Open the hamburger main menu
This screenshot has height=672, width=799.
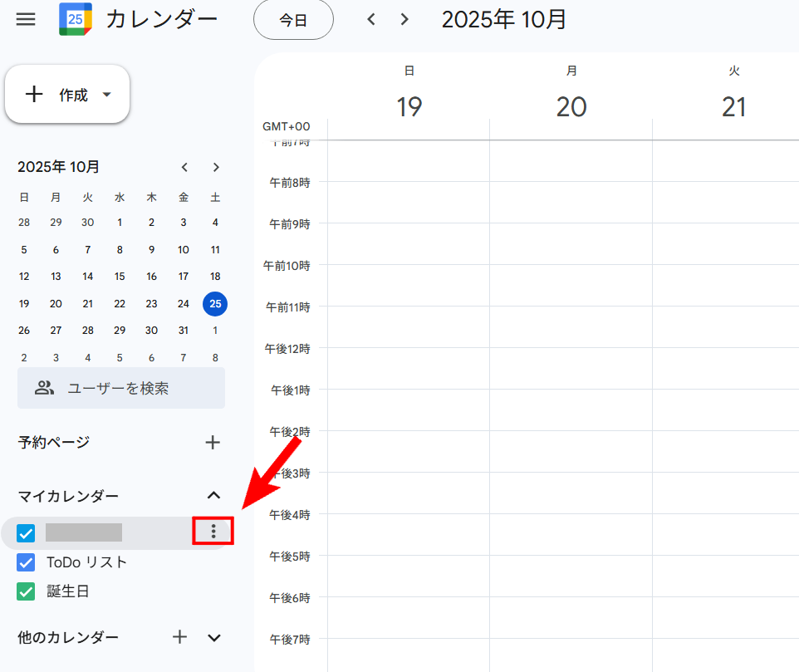click(x=26, y=19)
